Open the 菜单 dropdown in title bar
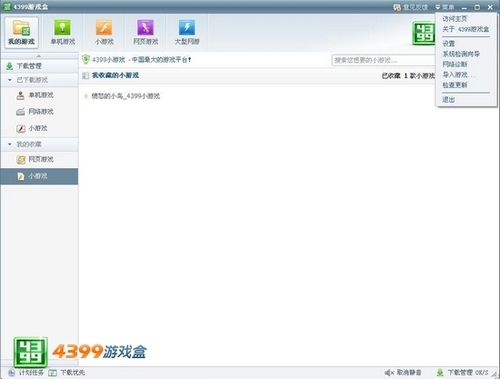 coord(445,7)
